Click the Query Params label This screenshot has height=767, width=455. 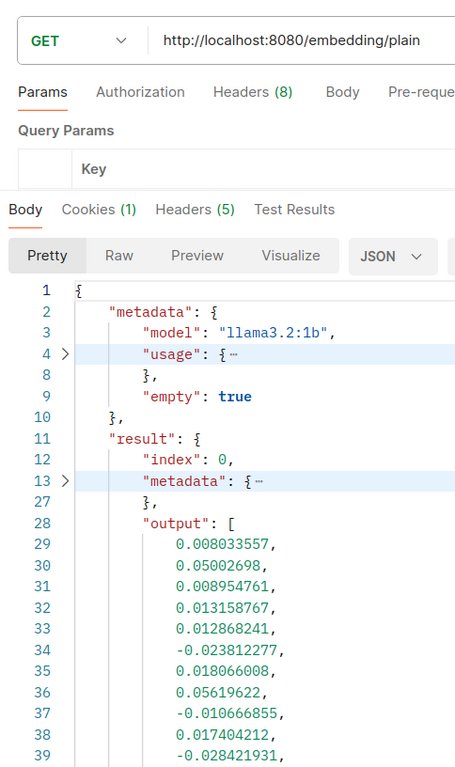point(66,131)
